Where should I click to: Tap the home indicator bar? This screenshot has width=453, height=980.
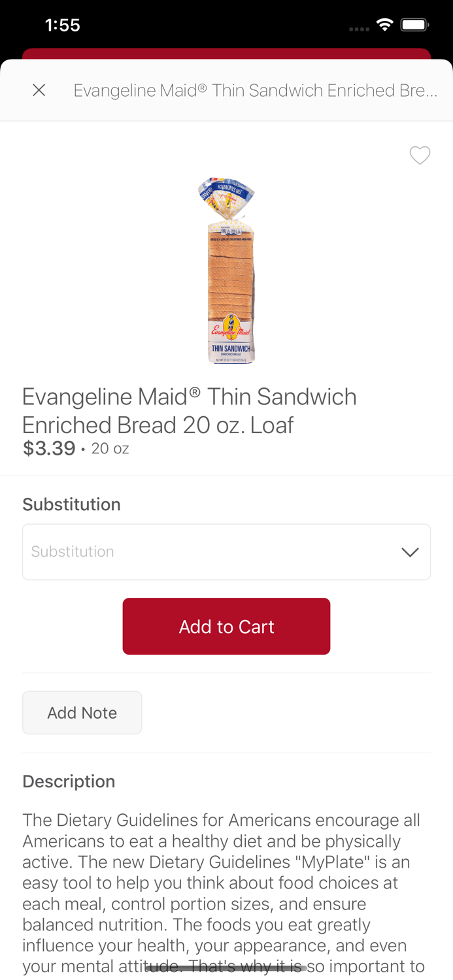pyautogui.click(x=226, y=968)
